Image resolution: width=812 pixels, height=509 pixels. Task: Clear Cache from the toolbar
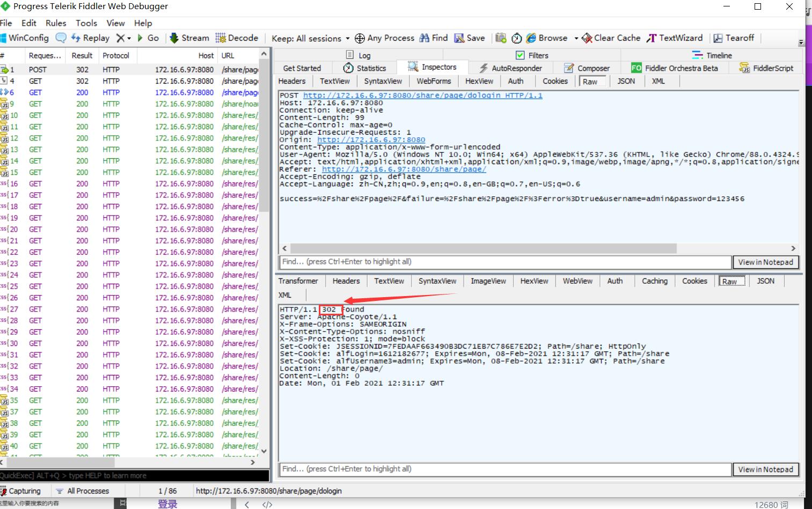pos(611,38)
